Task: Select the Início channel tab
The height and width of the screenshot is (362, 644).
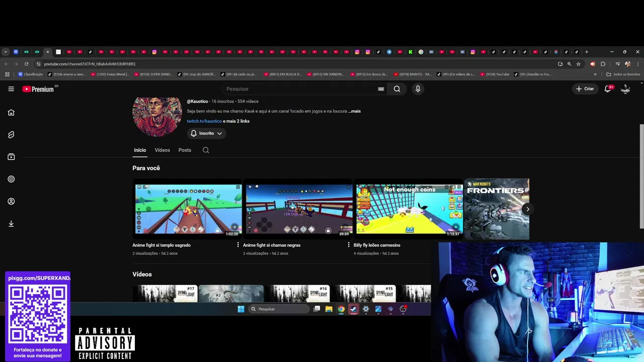Action: point(140,150)
